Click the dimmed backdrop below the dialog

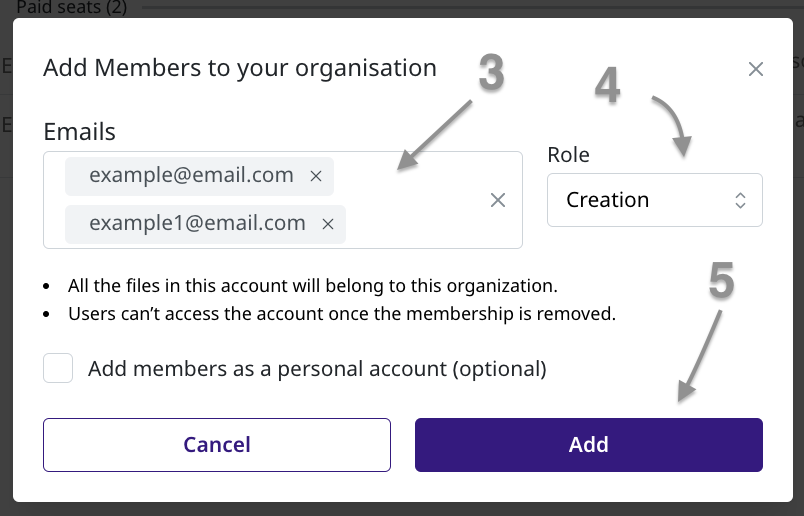[402, 509]
